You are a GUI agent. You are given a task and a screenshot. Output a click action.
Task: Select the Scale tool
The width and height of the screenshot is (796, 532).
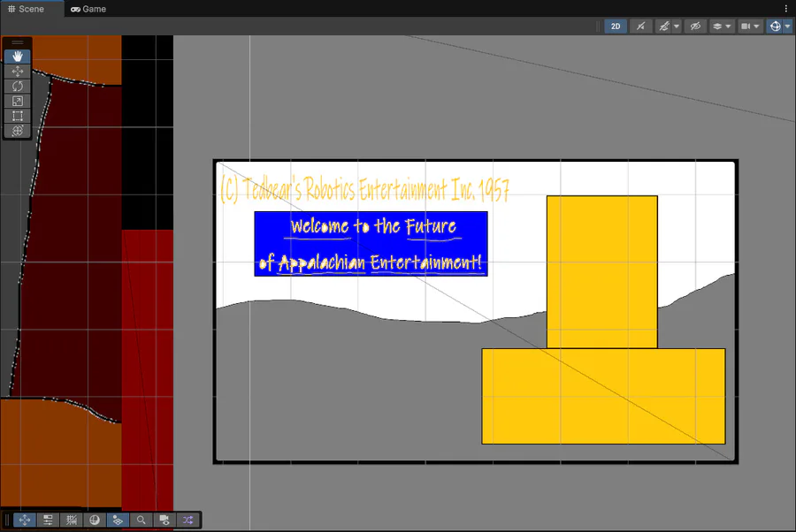[18, 101]
